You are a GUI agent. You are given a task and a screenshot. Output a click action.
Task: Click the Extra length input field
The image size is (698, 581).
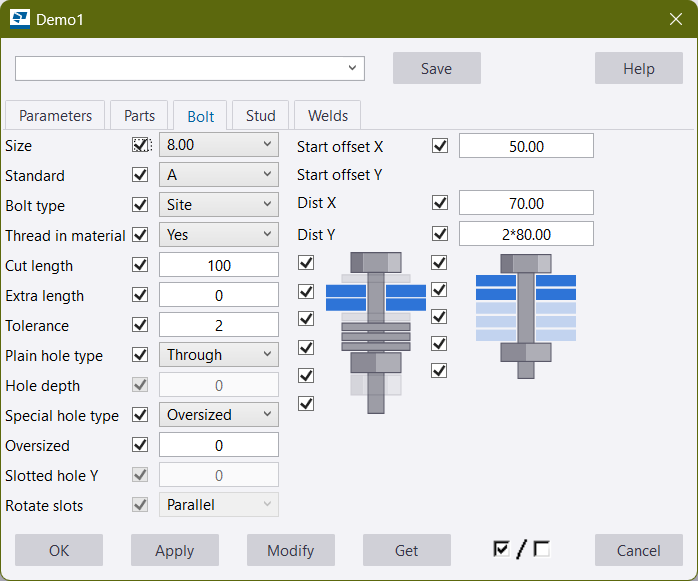pos(219,295)
